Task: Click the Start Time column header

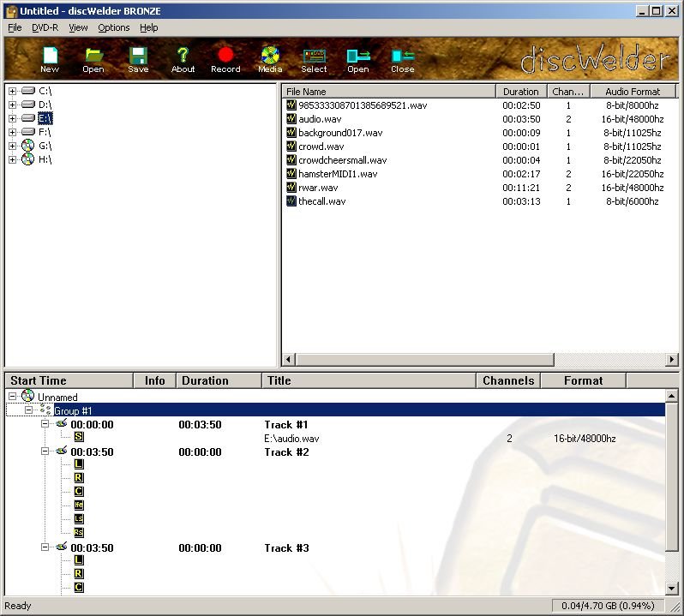Action: (69, 380)
